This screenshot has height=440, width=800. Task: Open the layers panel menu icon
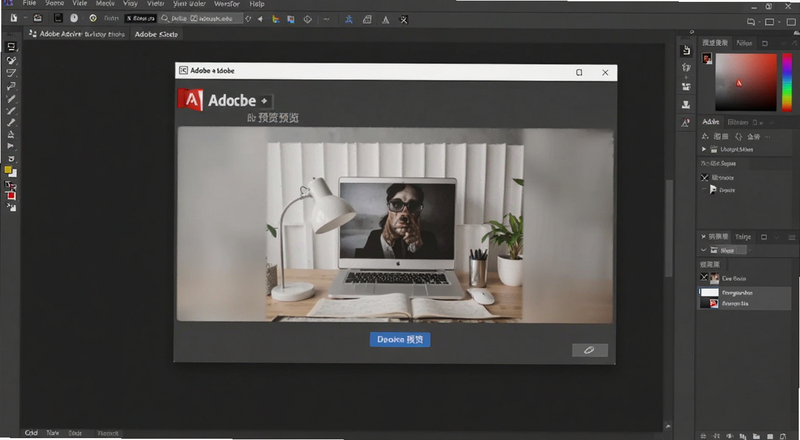792,237
